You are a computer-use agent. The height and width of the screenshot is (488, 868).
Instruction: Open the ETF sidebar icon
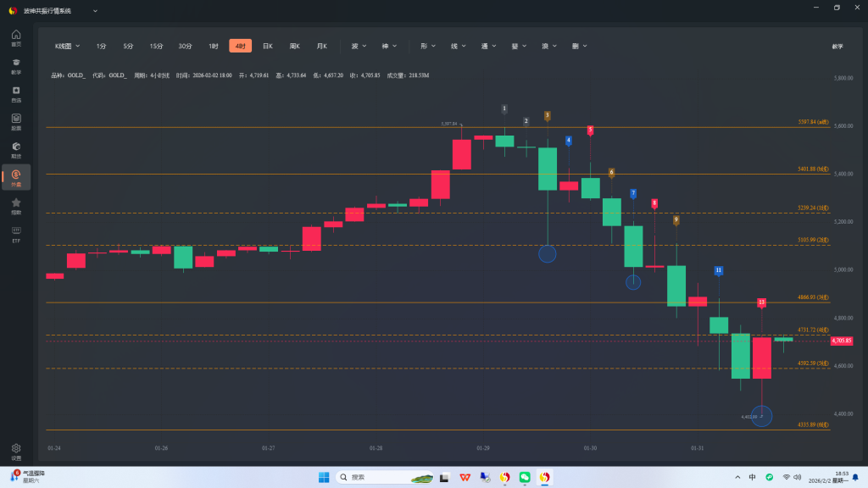(16, 233)
